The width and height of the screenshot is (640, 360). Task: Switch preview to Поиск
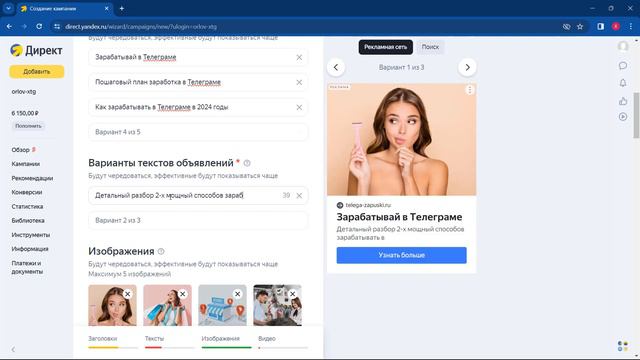pos(430,47)
